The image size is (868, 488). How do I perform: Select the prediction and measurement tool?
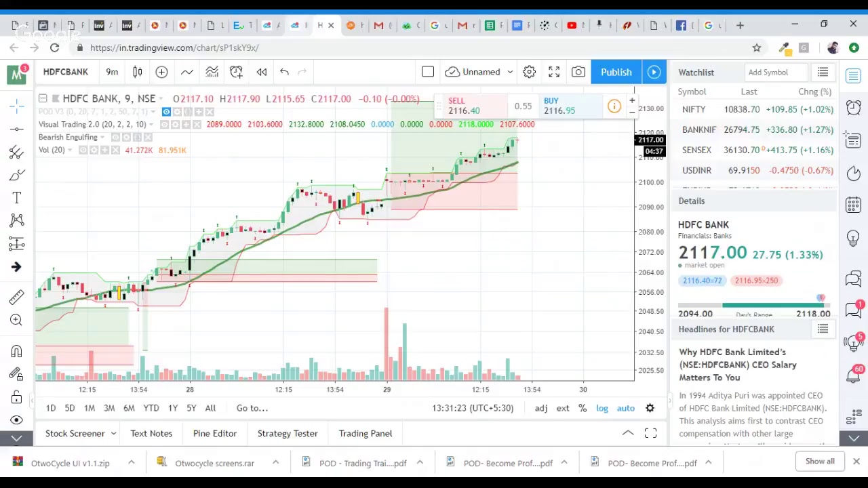(x=17, y=243)
